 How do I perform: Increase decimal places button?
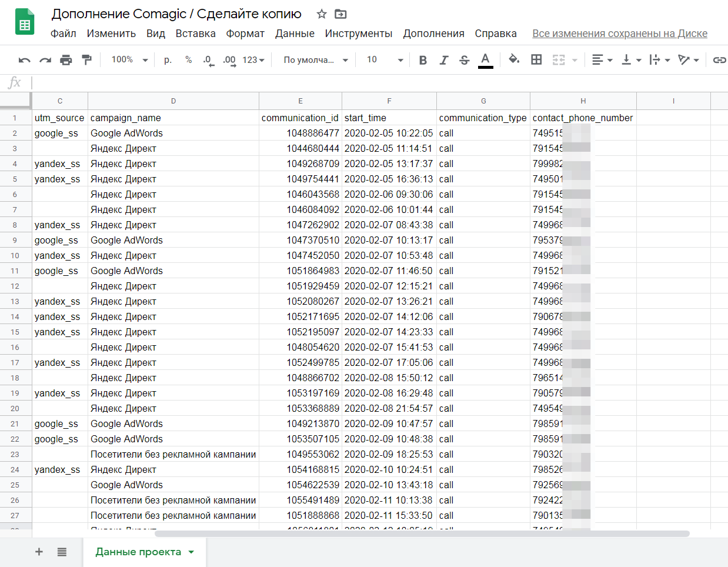pos(229,60)
